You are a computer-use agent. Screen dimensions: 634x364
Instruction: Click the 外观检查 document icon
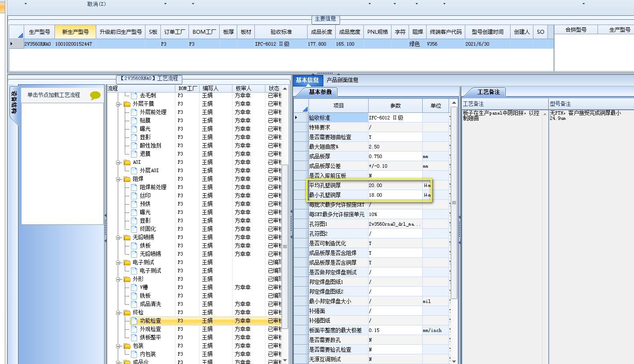click(x=134, y=329)
